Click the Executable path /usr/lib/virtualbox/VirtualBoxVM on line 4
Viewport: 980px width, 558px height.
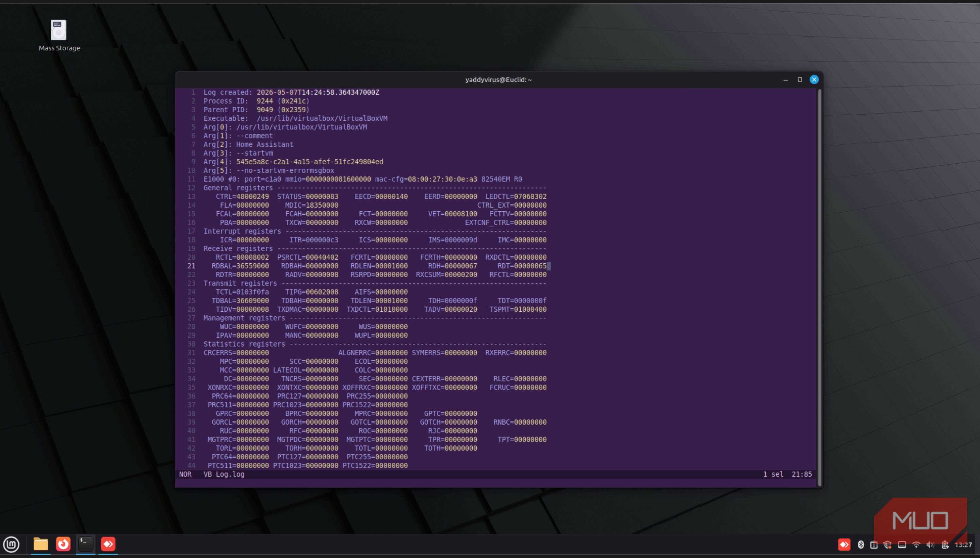(322, 118)
